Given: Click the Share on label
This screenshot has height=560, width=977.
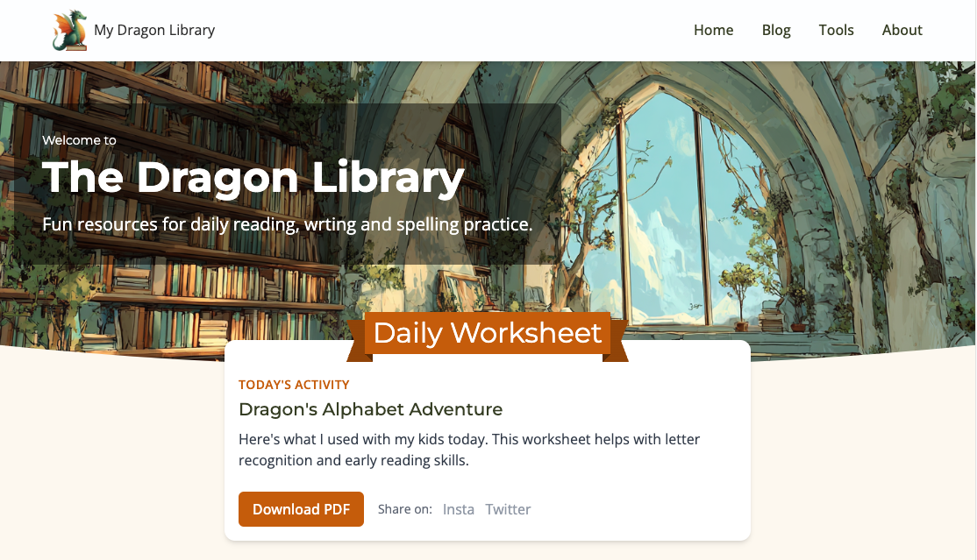Looking at the screenshot, I should coord(405,509).
